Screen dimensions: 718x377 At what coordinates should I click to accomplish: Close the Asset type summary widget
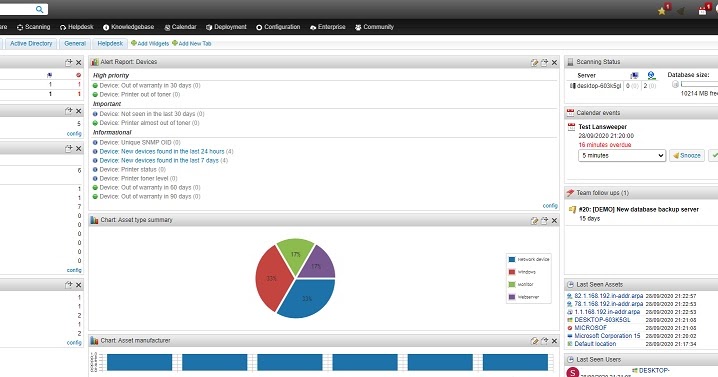click(554, 220)
